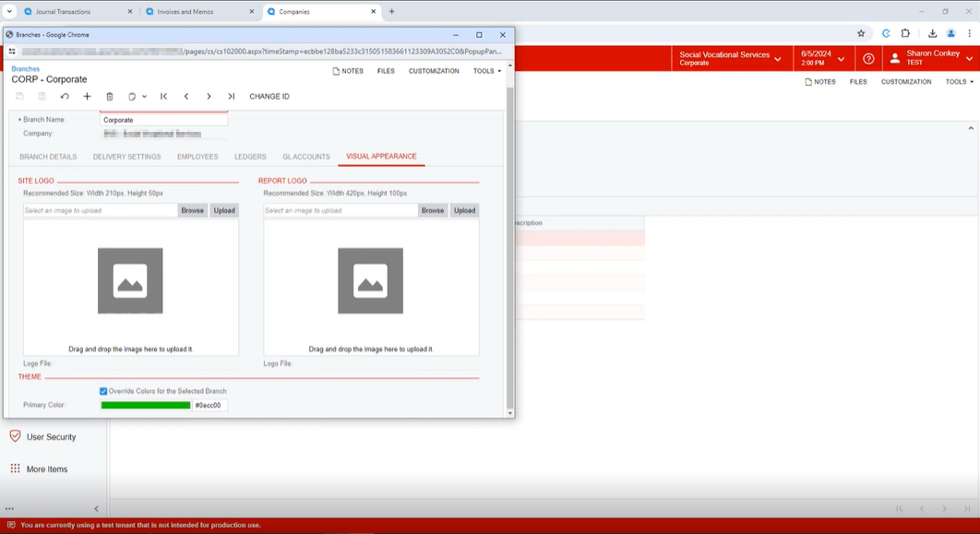Navigate to the last record
This screenshot has height=534, width=980.
[x=232, y=96]
